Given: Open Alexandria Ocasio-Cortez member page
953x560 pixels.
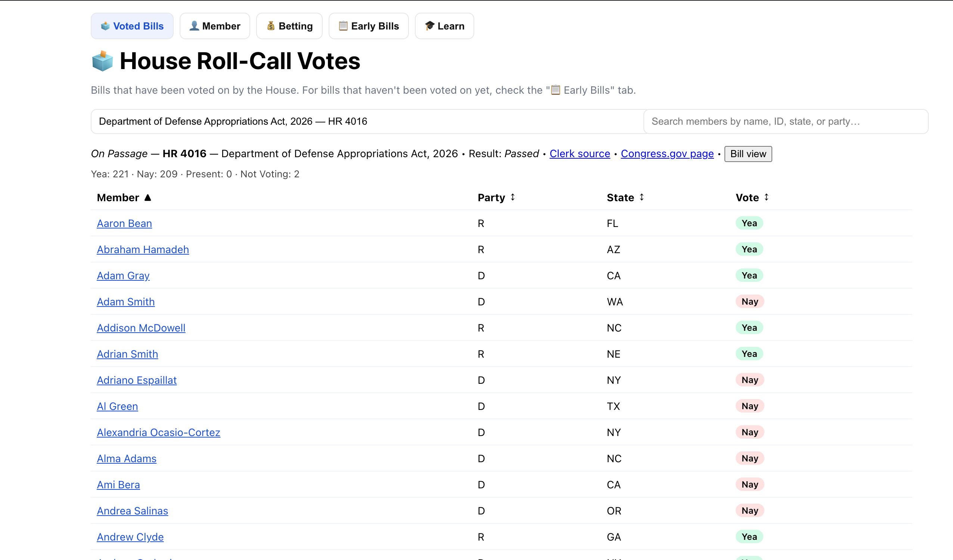Looking at the screenshot, I should [x=158, y=432].
